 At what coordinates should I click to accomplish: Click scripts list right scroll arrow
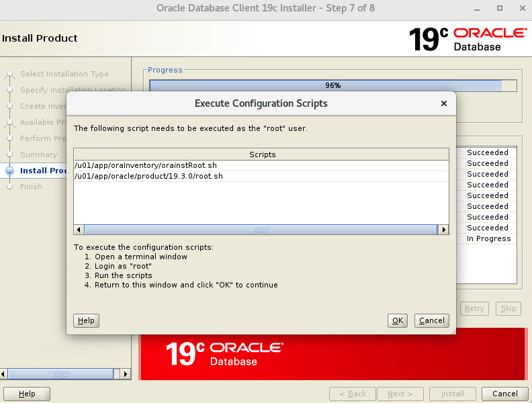[443, 230]
